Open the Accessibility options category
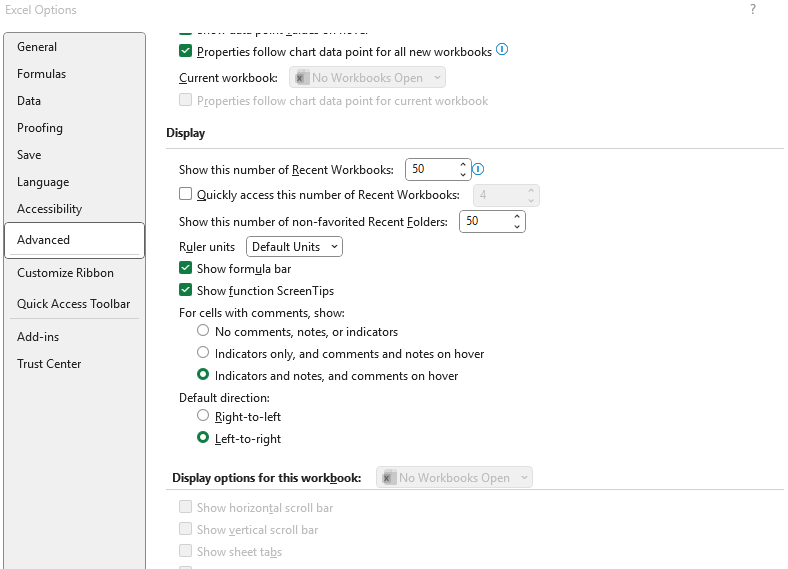788x569 pixels. [x=74, y=209]
